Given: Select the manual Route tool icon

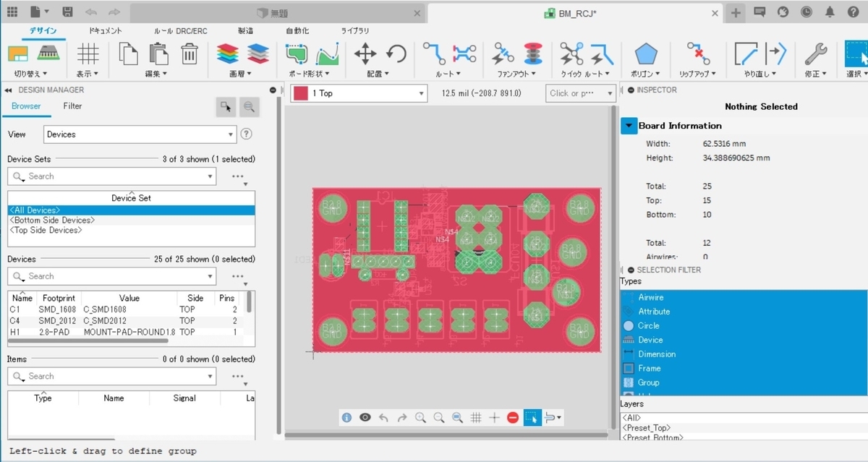Looking at the screenshot, I should point(434,54).
